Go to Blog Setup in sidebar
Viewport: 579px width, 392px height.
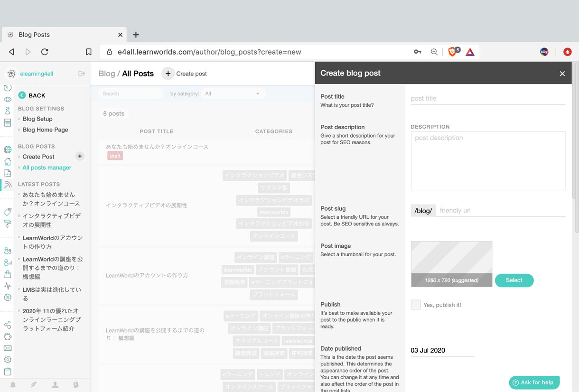[x=37, y=119]
